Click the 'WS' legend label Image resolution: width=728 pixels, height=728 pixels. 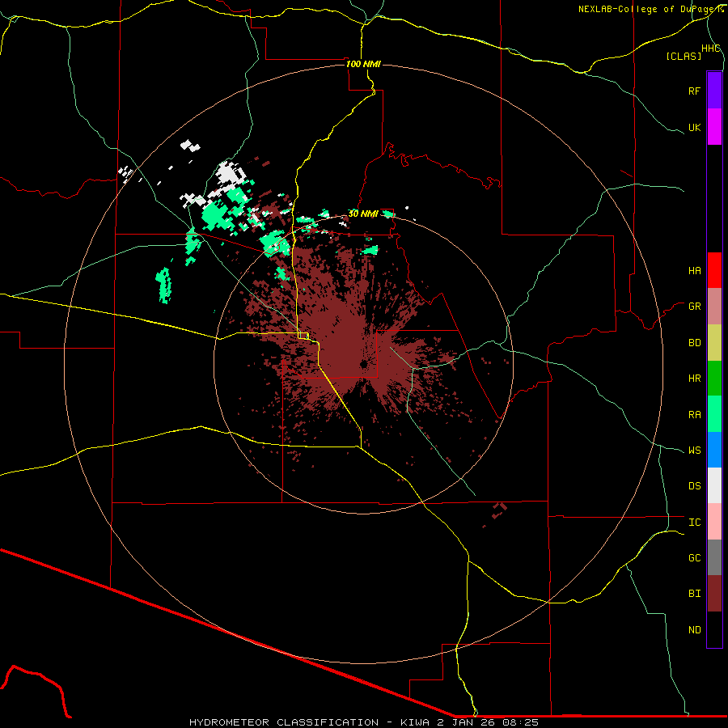pyautogui.click(x=694, y=451)
